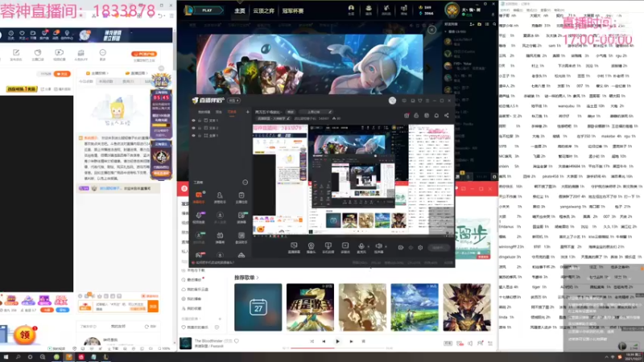Toggle visibility eye of first layer in streaming app
Screen dimensions: 644x362
[193, 121]
